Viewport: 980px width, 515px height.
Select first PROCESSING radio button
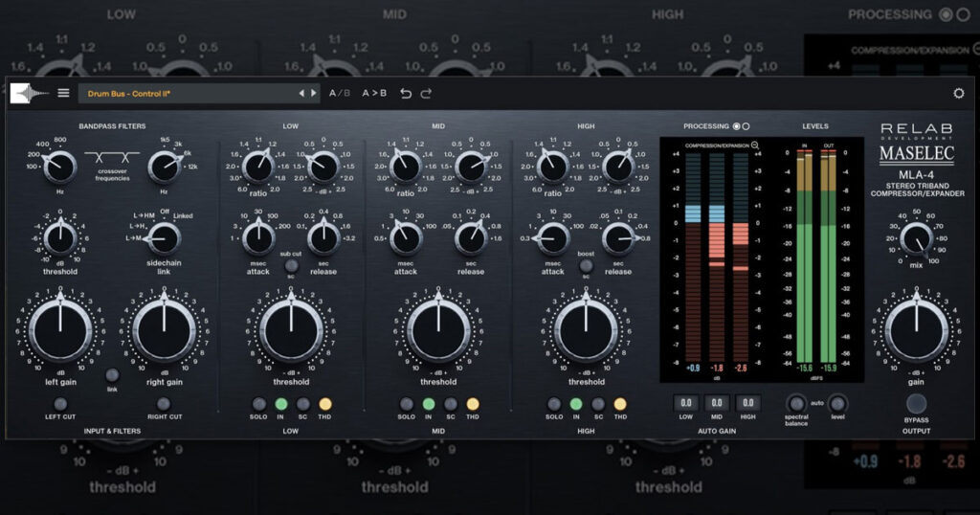736,126
